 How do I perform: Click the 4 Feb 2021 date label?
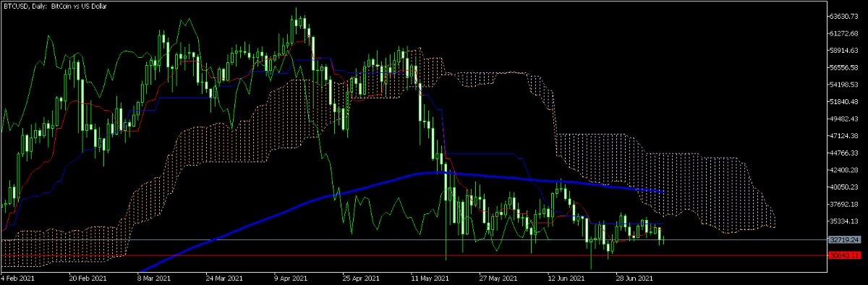(x=17, y=278)
